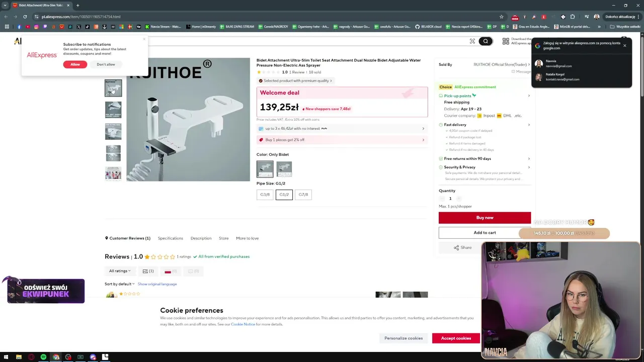Expand Security & Privacy details
The image size is (644, 362).
[485, 167]
